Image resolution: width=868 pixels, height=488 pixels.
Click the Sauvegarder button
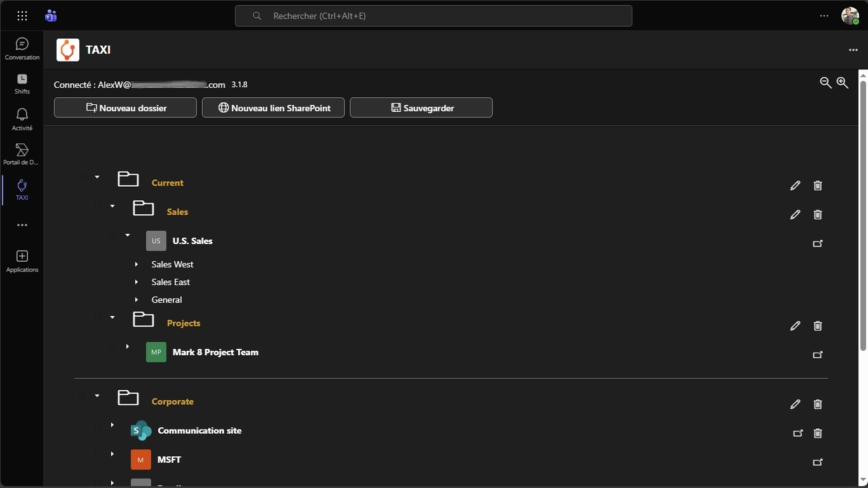pos(421,108)
